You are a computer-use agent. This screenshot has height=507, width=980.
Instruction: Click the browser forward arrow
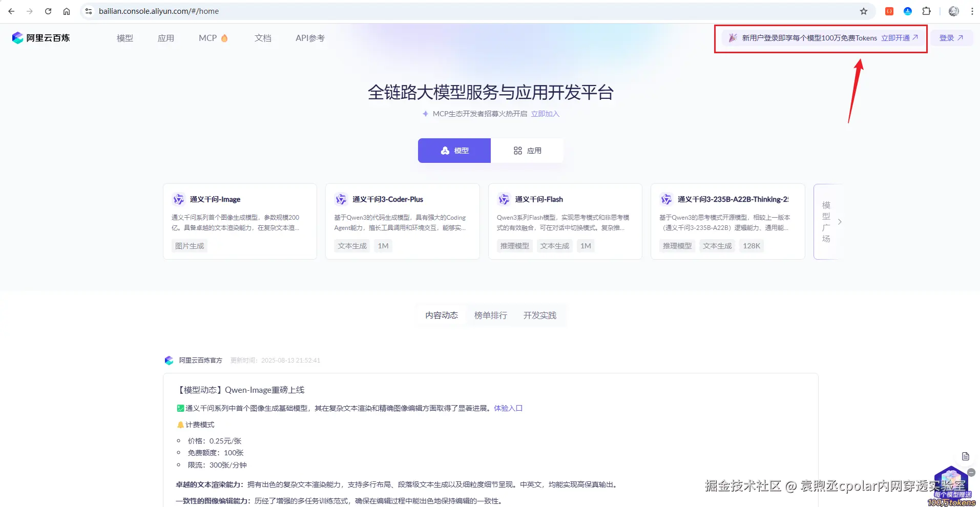[x=30, y=11]
